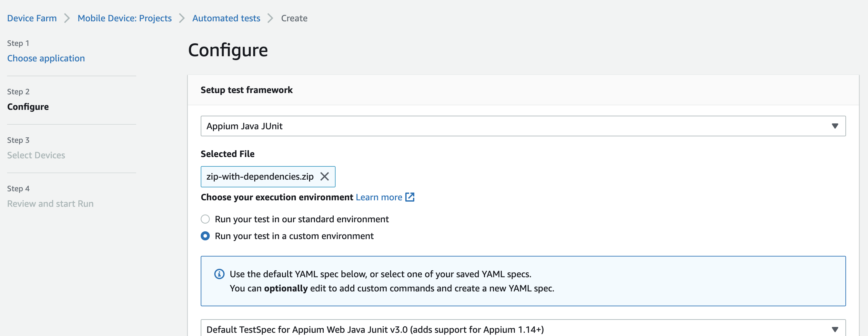Click the external link icon beside Learn more

click(x=410, y=197)
